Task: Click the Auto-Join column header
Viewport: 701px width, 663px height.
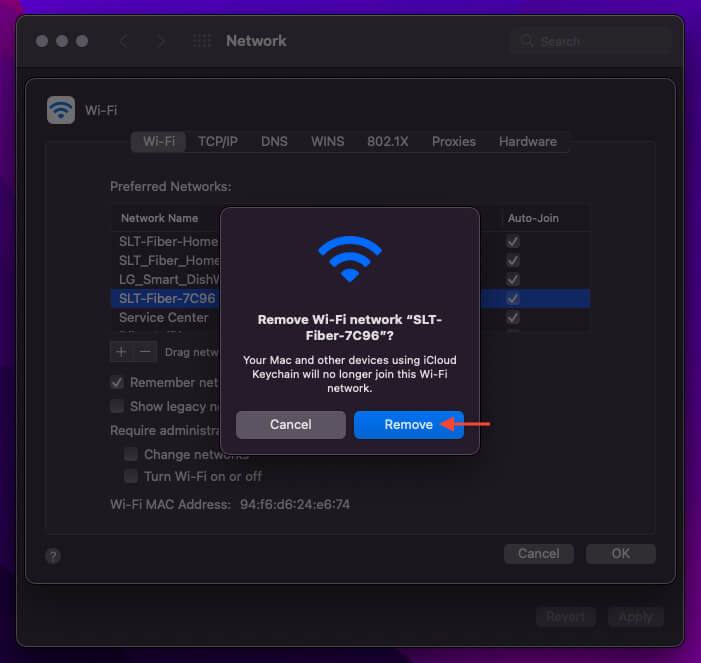Action: 533,218
